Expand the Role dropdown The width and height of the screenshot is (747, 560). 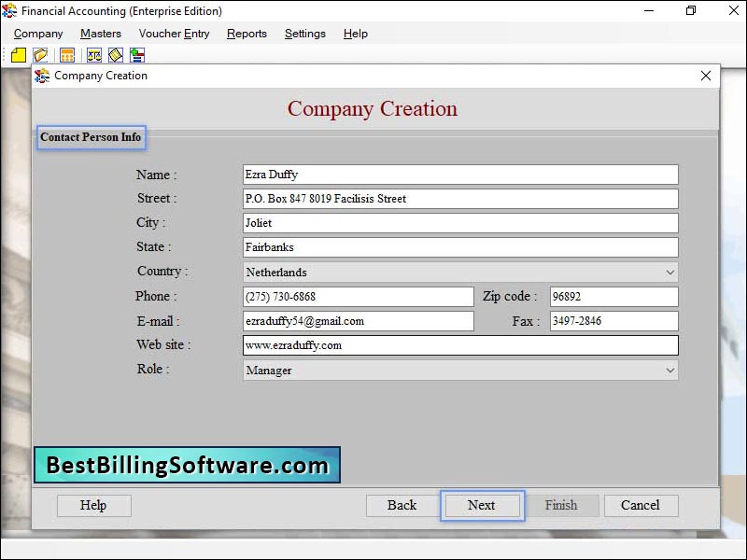[671, 371]
